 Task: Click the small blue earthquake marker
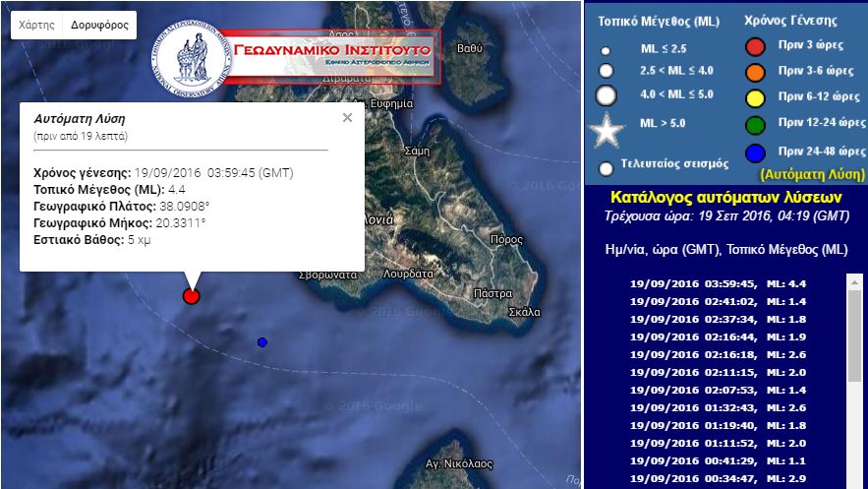click(261, 342)
